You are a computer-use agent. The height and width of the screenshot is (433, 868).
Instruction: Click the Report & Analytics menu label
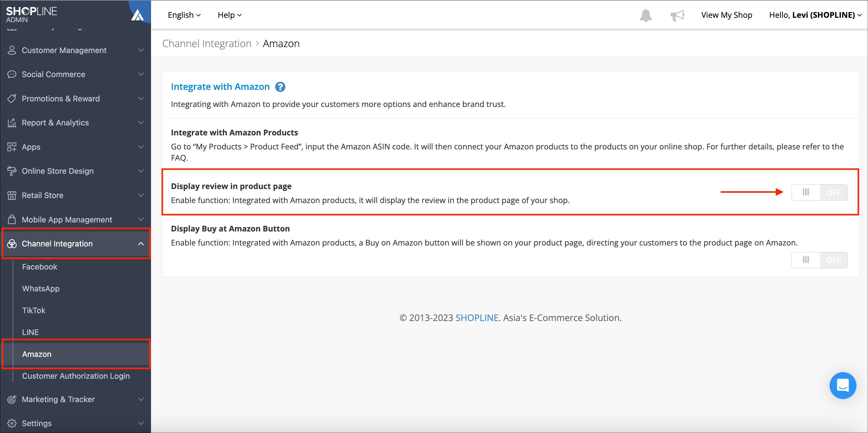(x=55, y=123)
